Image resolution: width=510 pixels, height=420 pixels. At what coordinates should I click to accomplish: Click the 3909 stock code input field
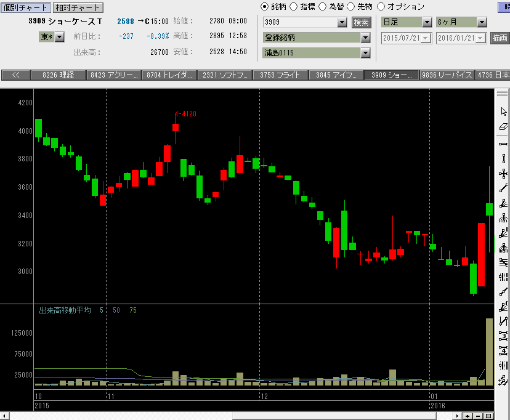(x=300, y=22)
